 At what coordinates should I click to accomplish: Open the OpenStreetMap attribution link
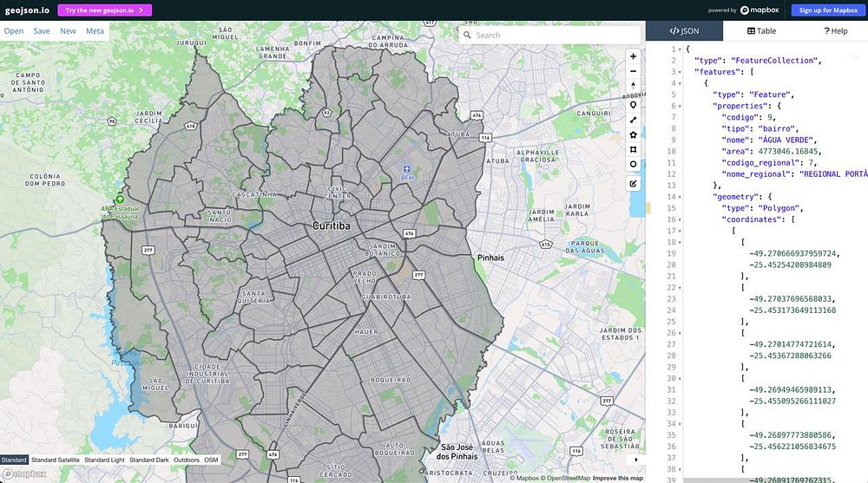(x=565, y=478)
